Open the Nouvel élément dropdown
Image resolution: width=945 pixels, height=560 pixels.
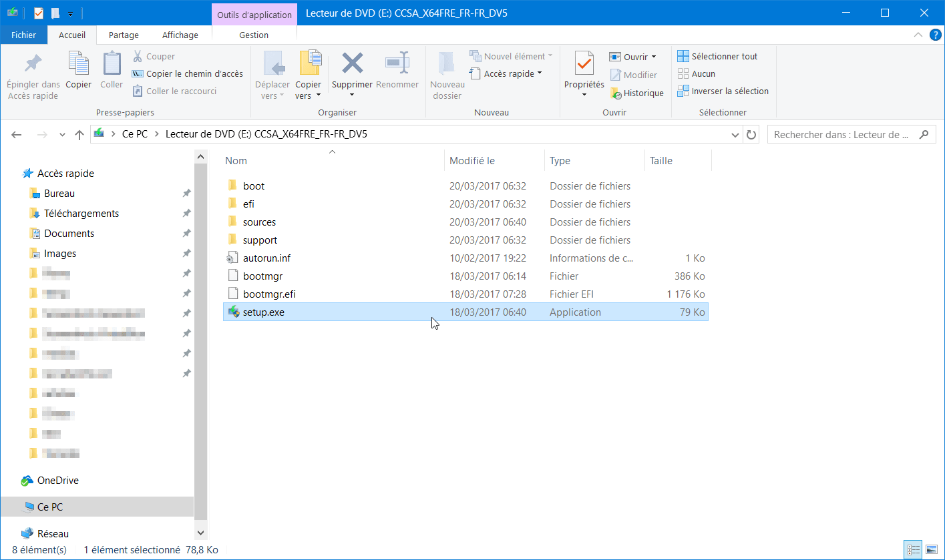click(x=512, y=57)
